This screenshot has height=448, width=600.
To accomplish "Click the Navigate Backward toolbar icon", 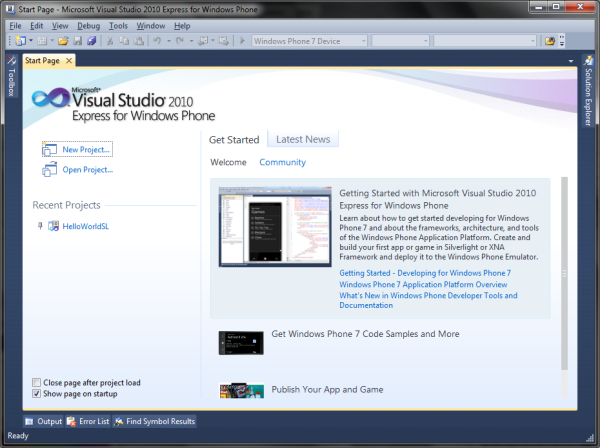I will coord(203,41).
